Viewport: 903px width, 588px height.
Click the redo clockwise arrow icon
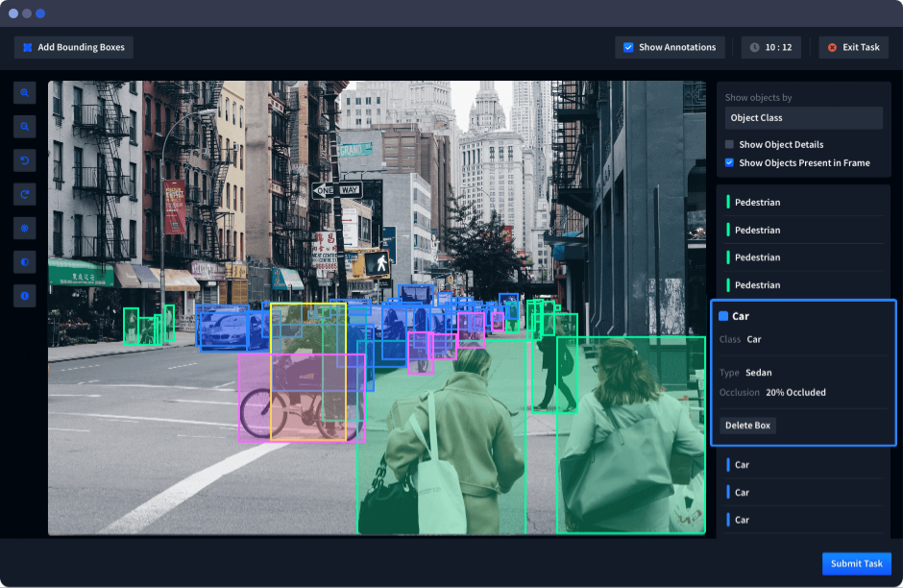25,194
